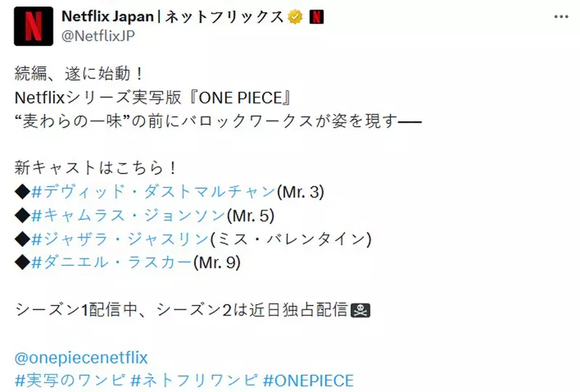
Task: Visit the @onepiecenetflix mention
Action: coord(81,357)
